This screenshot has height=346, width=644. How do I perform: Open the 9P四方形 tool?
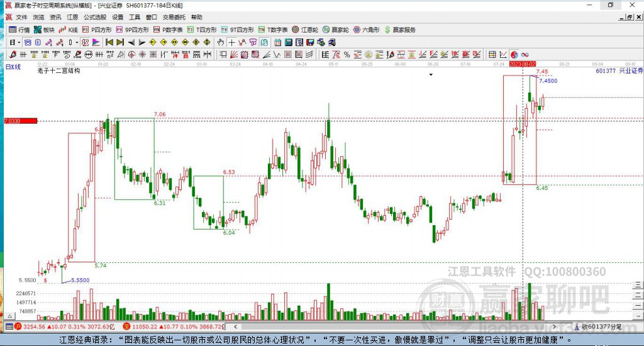point(133,30)
